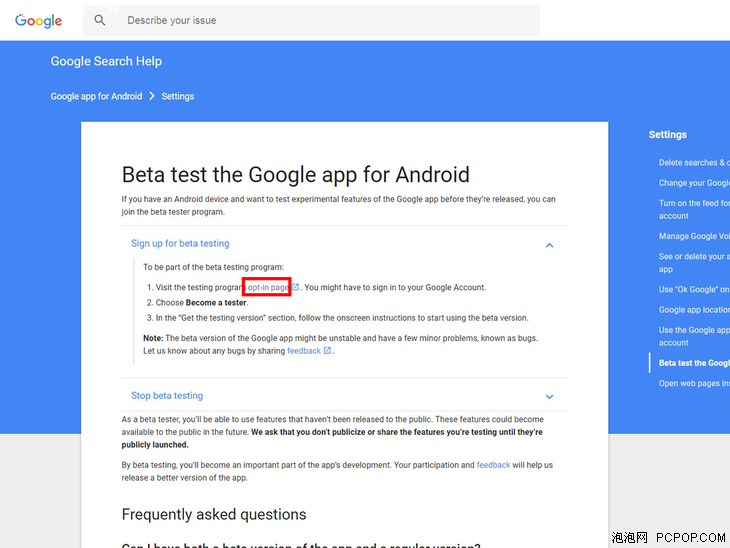
Task: Open Delete searches sidebar item
Action: (694, 162)
